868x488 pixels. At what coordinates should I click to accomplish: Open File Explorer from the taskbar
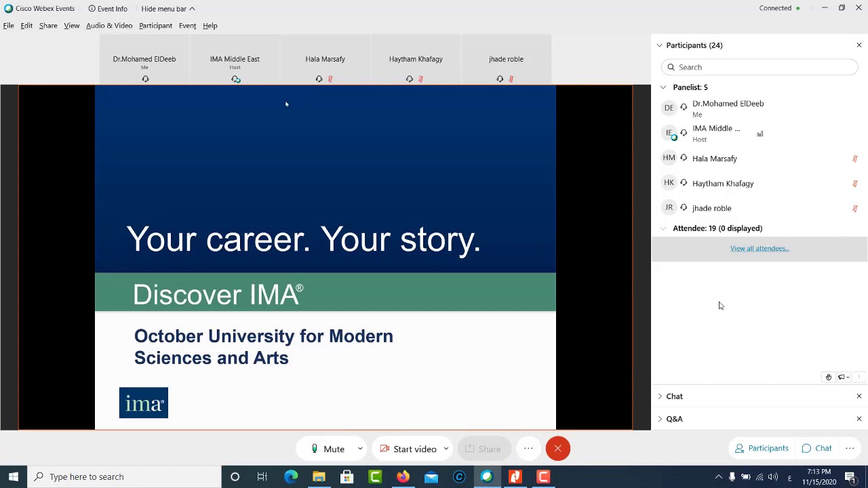click(x=319, y=476)
